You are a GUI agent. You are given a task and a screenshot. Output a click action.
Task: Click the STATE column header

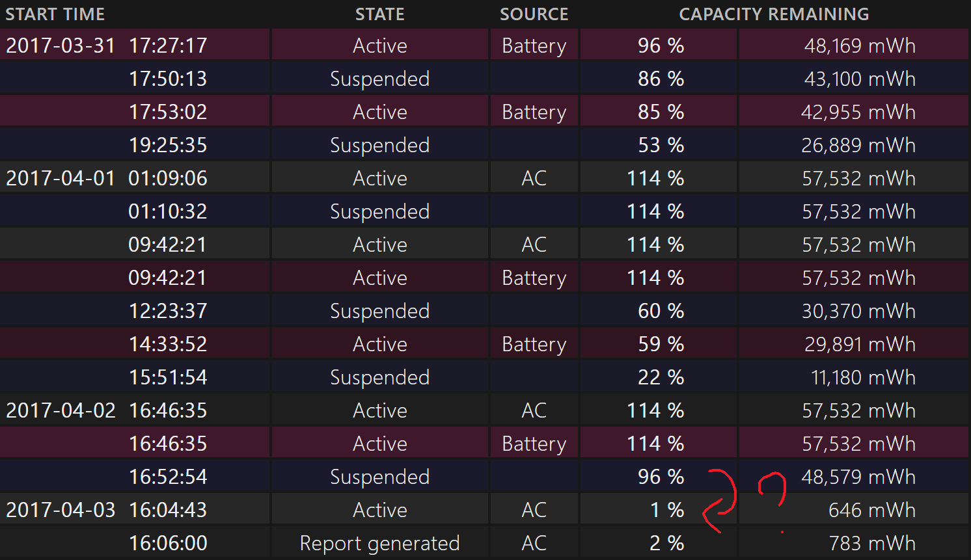[379, 14]
